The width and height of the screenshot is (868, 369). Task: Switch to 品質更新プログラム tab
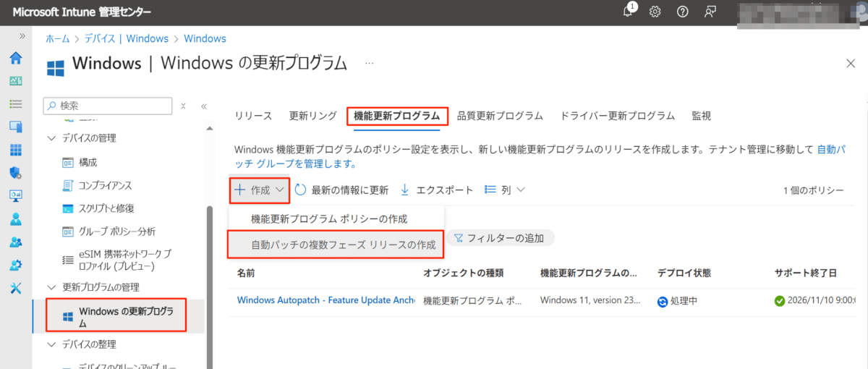coord(500,116)
